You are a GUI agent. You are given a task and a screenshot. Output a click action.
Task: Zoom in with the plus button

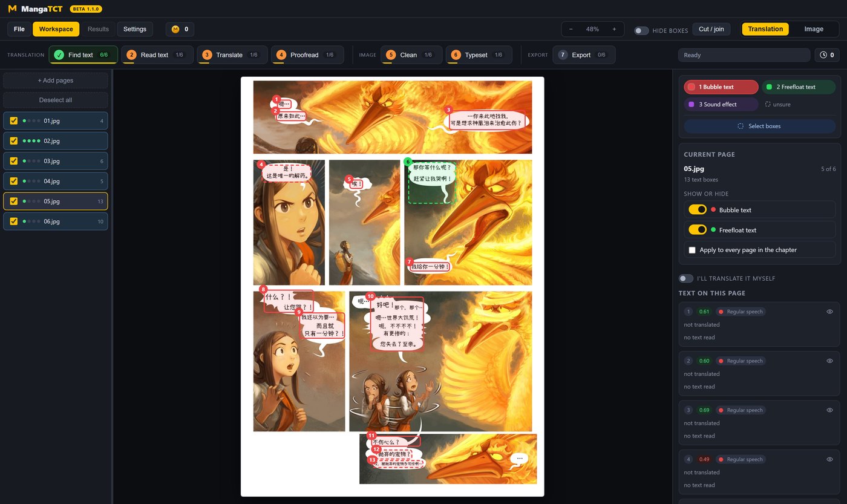pos(614,29)
